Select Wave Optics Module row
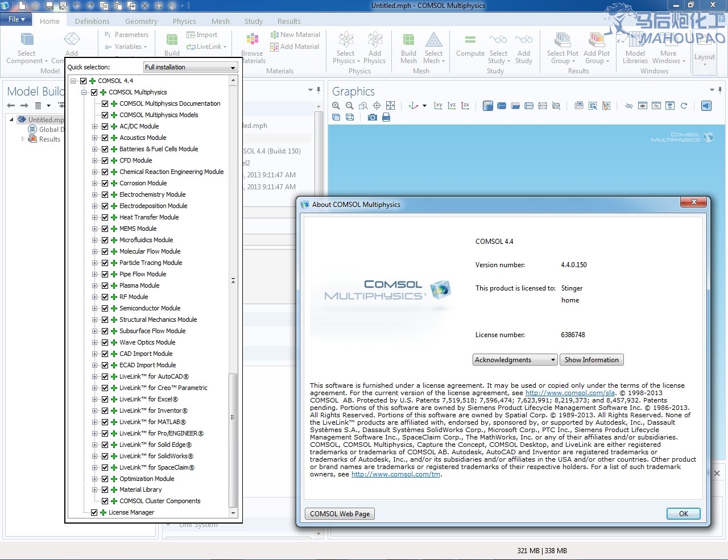This screenshot has width=728, height=560. (x=147, y=342)
